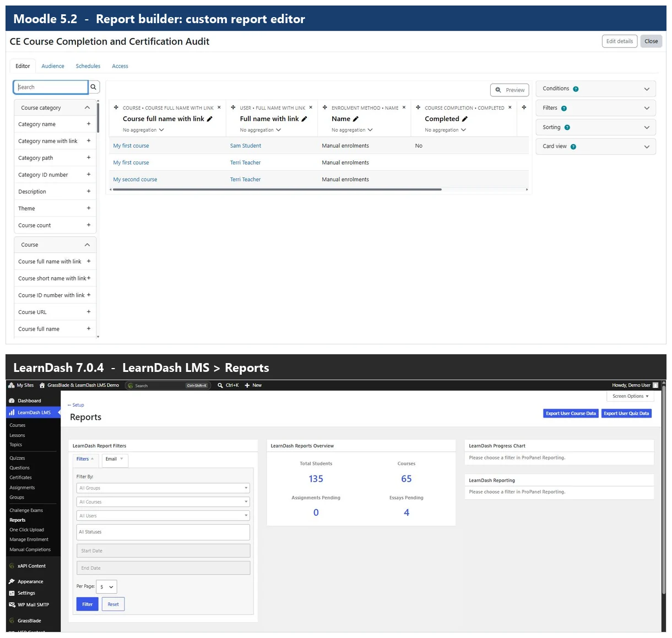Click move handle of Enrolment method column

click(x=325, y=107)
